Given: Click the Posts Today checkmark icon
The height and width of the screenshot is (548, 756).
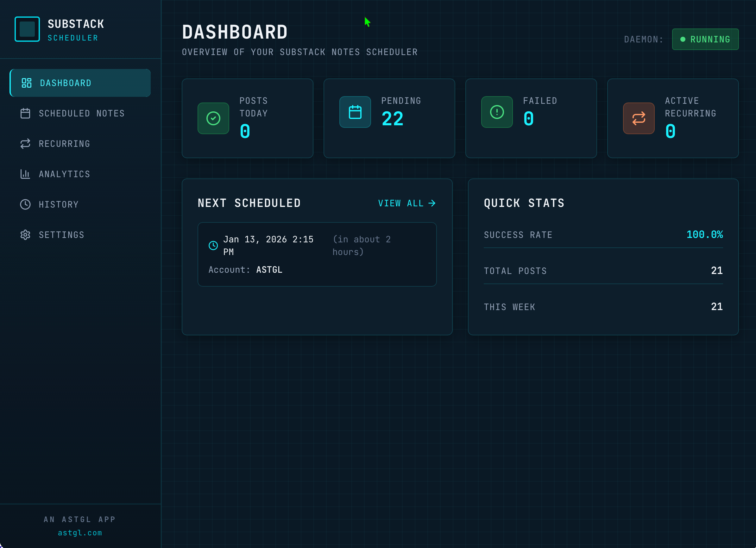Looking at the screenshot, I should point(213,118).
